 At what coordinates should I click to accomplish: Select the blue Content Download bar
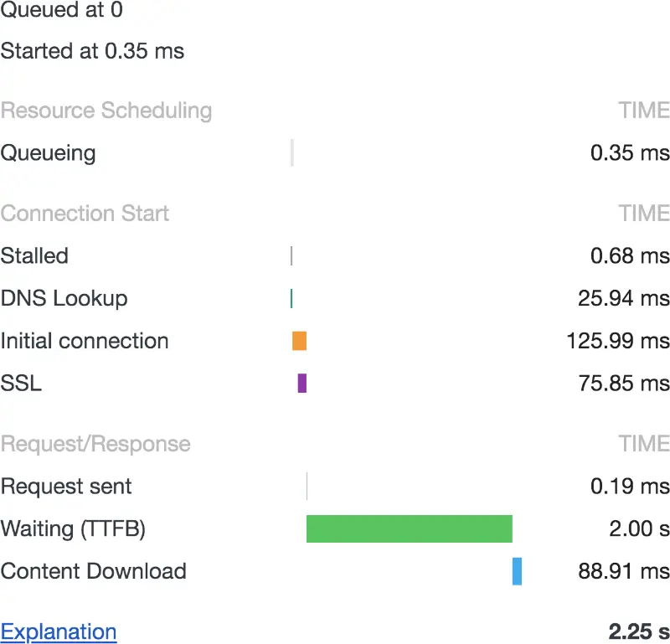point(517,571)
